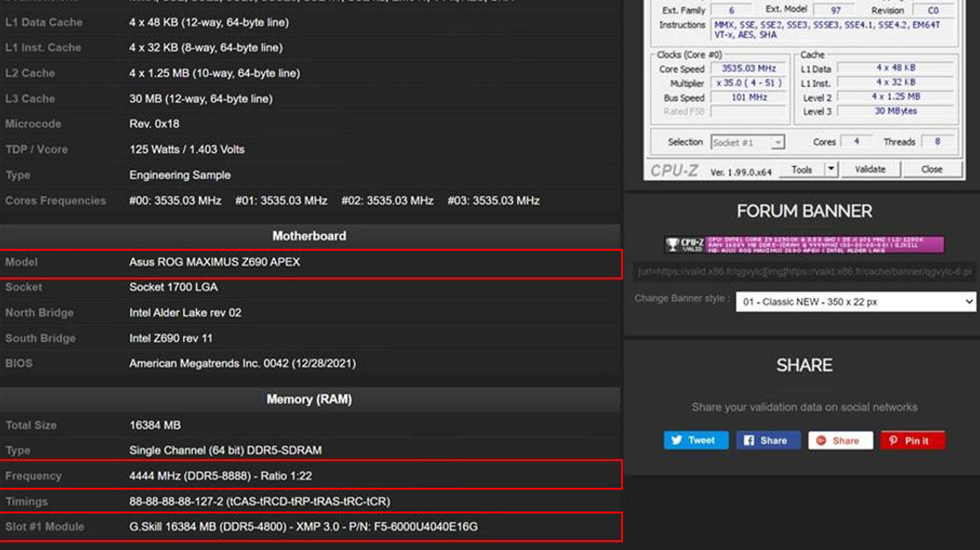The image size is (980, 550).
Task: Open the Tools dropdown arrow in CPU-Z
Action: (x=831, y=170)
